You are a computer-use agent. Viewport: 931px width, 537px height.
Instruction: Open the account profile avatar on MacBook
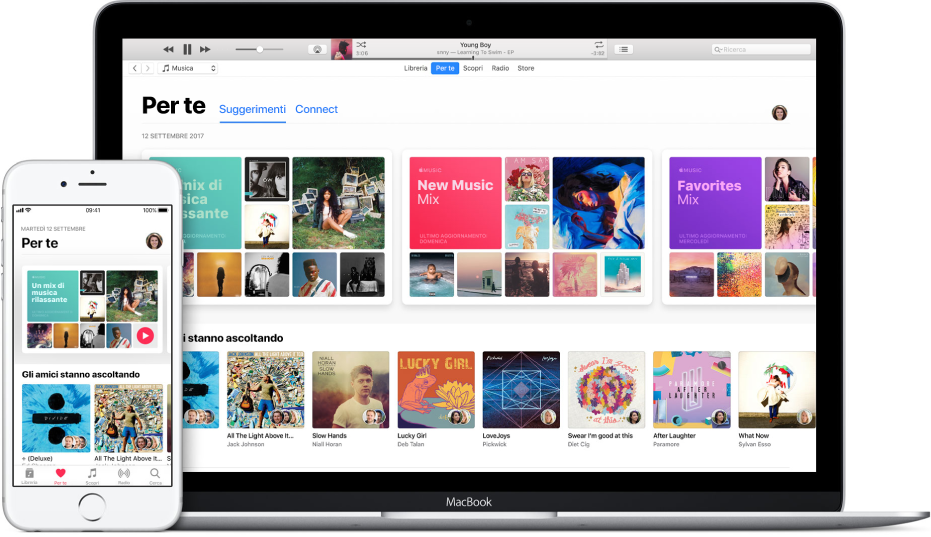[779, 112]
